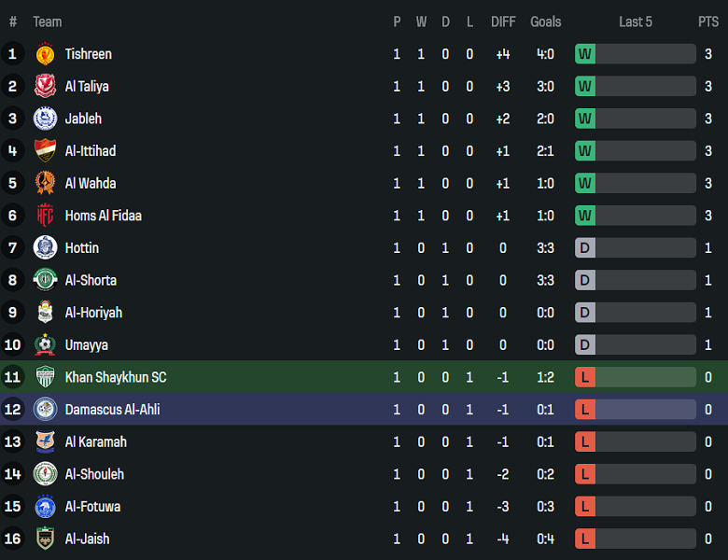This screenshot has height=560, width=728.
Task: Click the Al-Jaish team logo
Action: click(x=45, y=539)
